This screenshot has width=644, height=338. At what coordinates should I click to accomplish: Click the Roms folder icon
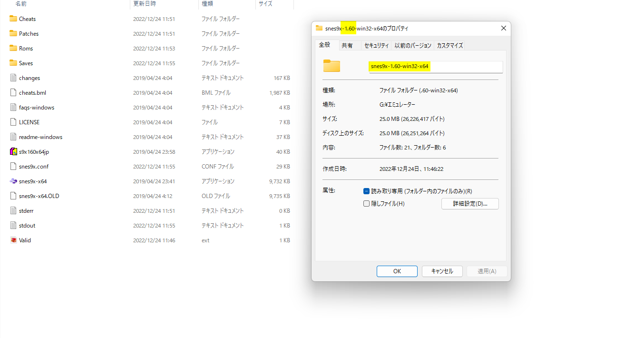(13, 49)
